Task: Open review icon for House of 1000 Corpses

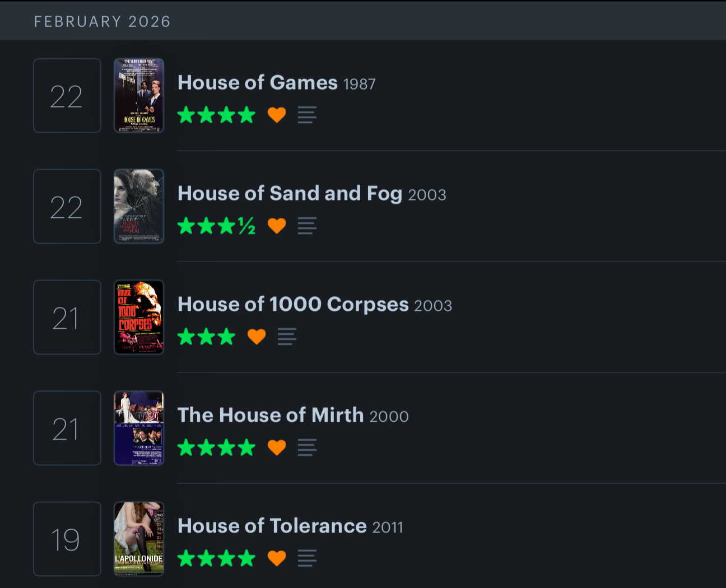Action: pos(287,337)
